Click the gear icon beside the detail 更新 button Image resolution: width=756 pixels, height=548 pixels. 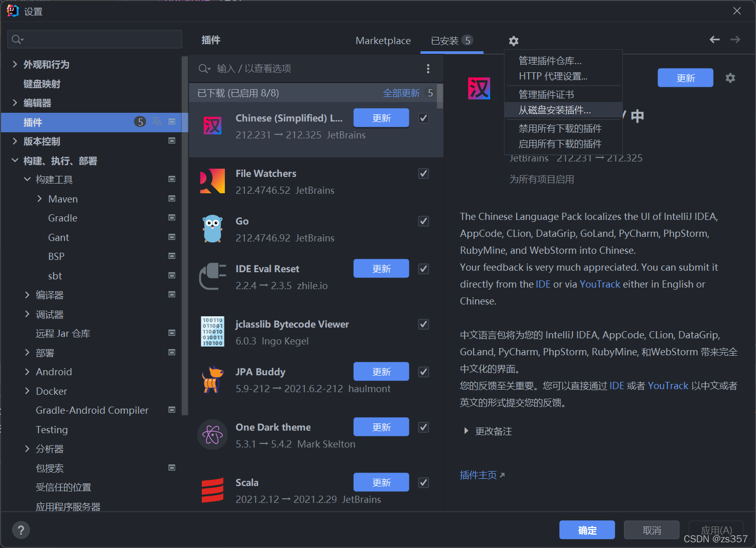pyautogui.click(x=730, y=78)
